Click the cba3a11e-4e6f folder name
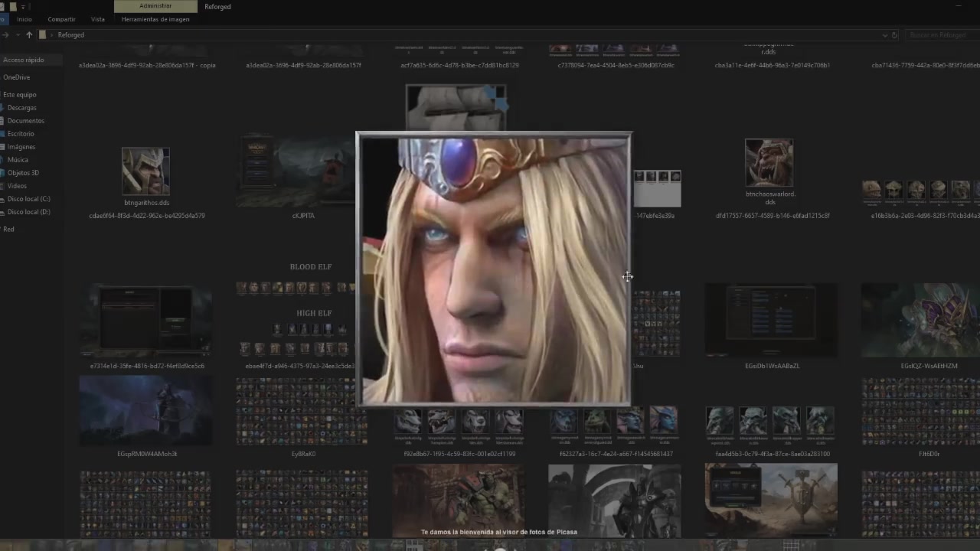This screenshot has width=980, height=551. [x=772, y=65]
